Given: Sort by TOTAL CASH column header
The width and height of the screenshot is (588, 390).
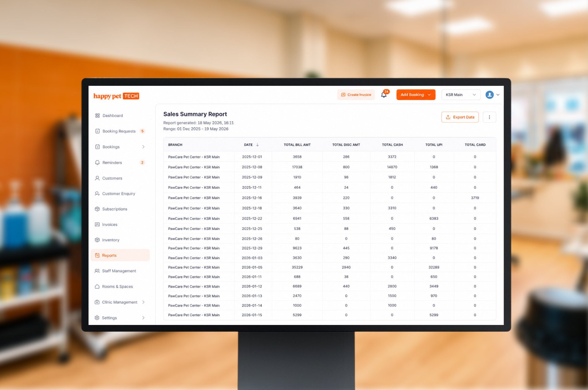Looking at the screenshot, I should [x=392, y=145].
